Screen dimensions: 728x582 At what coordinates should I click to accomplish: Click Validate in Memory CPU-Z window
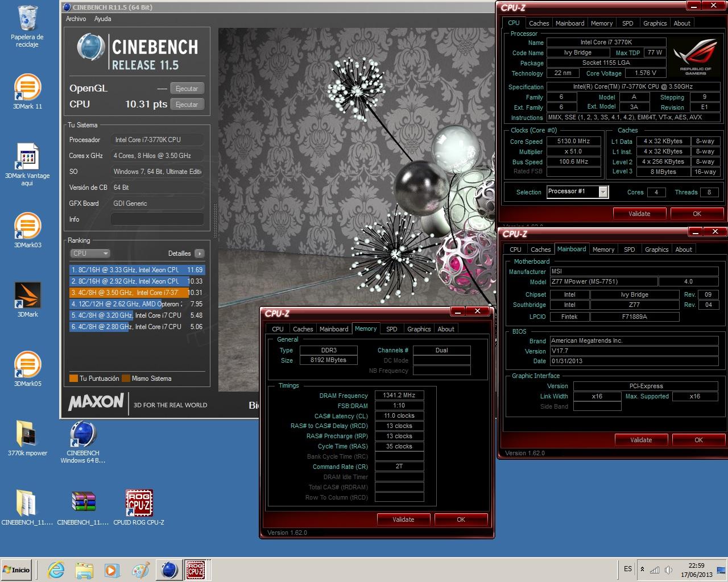click(x=403, y=519)
